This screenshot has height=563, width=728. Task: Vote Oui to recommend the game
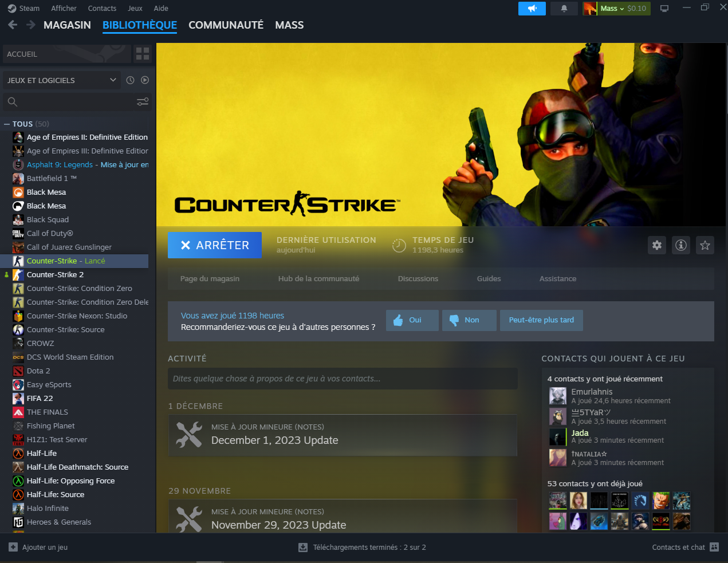pos(412,320)
